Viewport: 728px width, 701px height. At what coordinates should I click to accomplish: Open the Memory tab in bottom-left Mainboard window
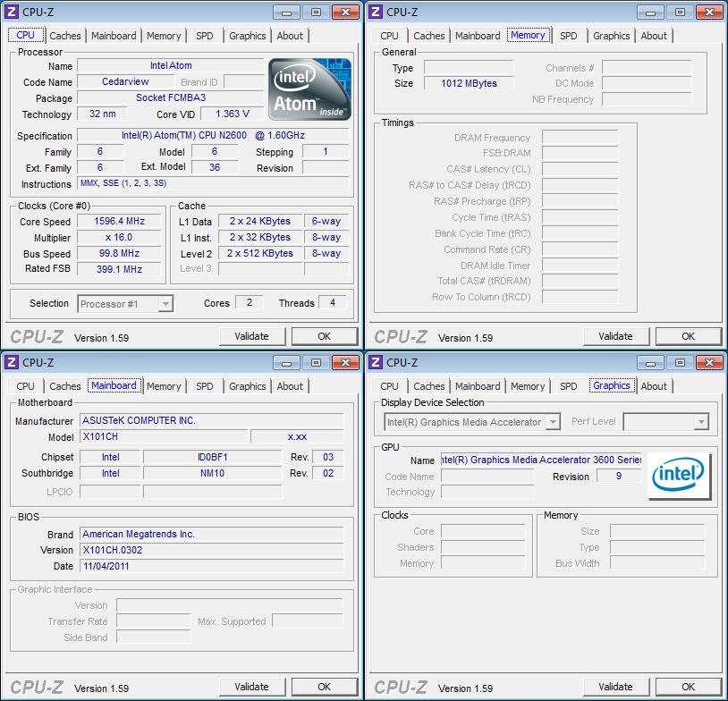[x=164, y=386]
